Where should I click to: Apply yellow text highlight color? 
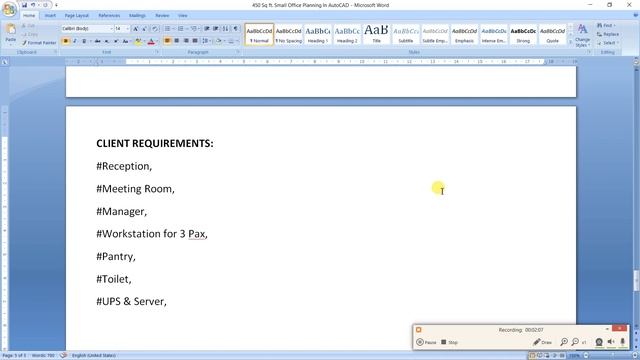138,41
